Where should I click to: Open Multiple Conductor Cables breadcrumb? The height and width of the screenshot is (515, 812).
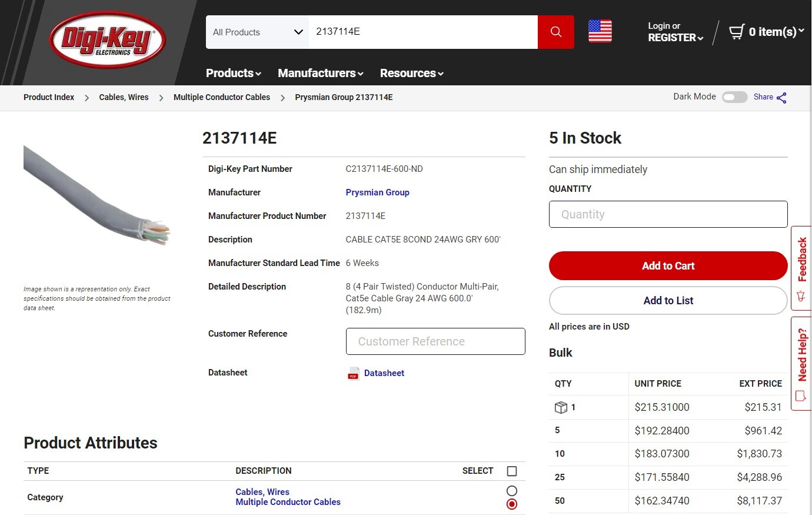pyautogui.click(x=222, y=97)
